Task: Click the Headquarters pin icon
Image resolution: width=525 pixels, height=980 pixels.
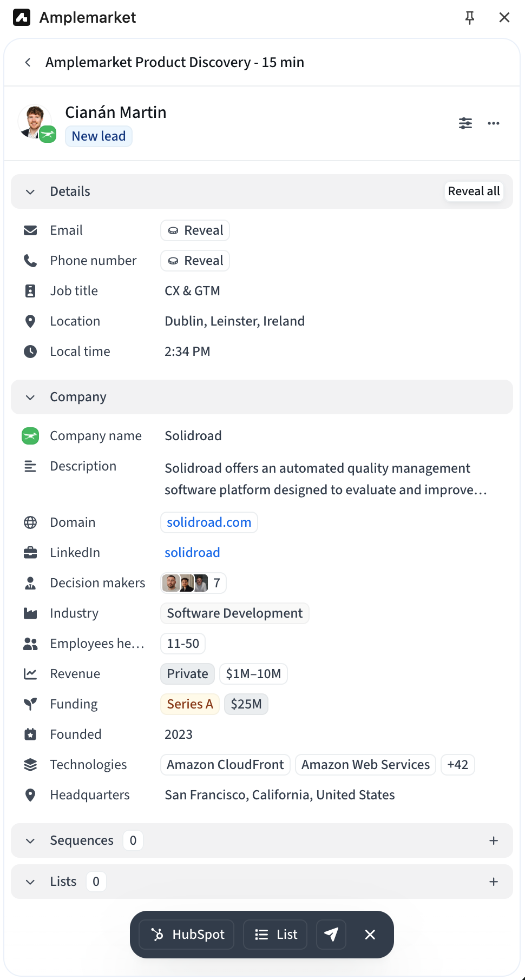Action: click(x=30, y=795)
